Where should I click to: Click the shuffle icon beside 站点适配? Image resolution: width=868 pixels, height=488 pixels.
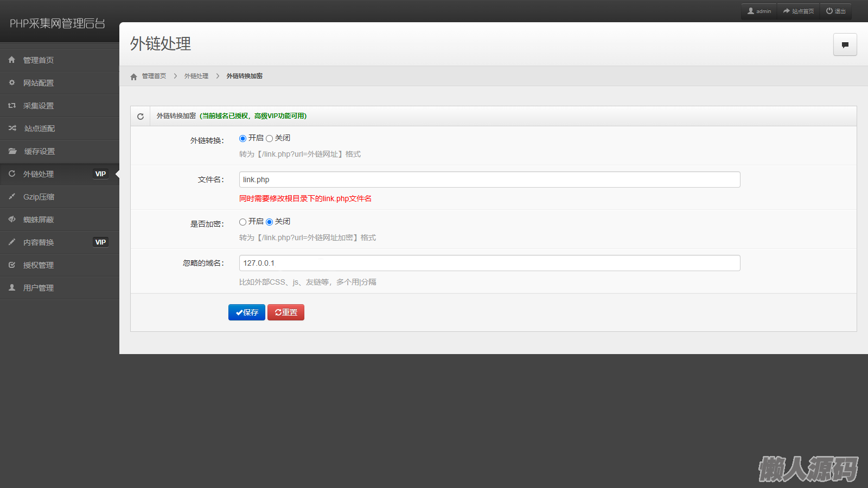click(x=12, y=128)
